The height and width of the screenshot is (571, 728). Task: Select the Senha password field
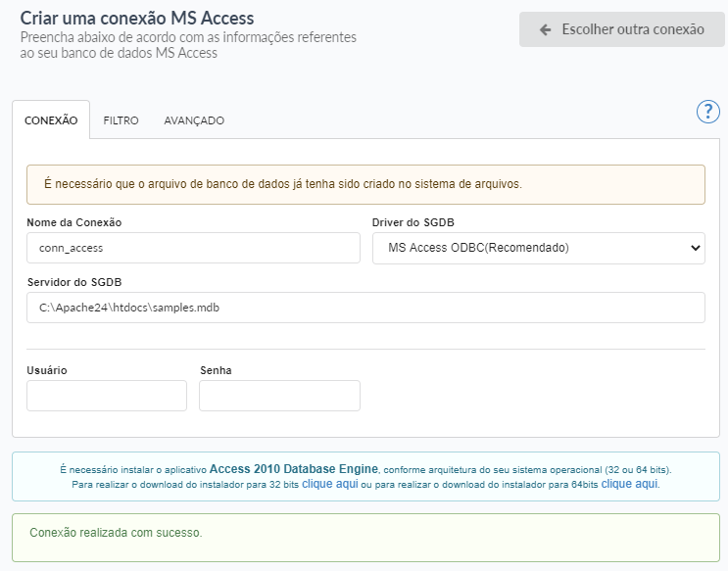(x=279, y=396)
